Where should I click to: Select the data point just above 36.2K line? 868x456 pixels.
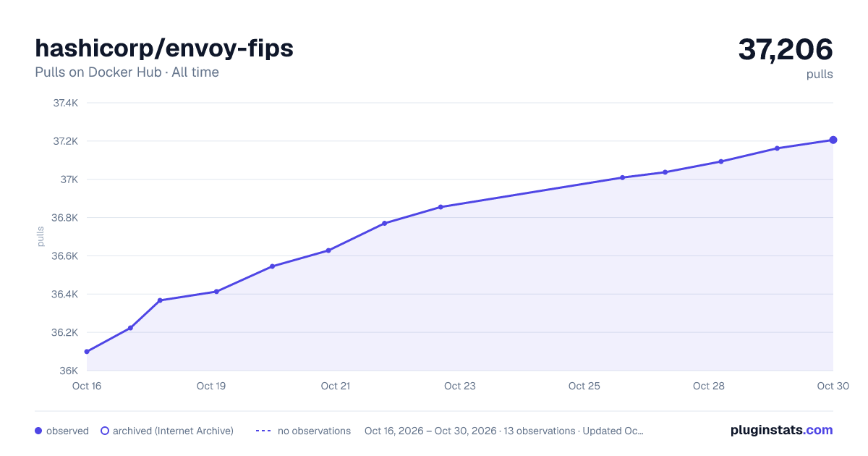[131, 328]
